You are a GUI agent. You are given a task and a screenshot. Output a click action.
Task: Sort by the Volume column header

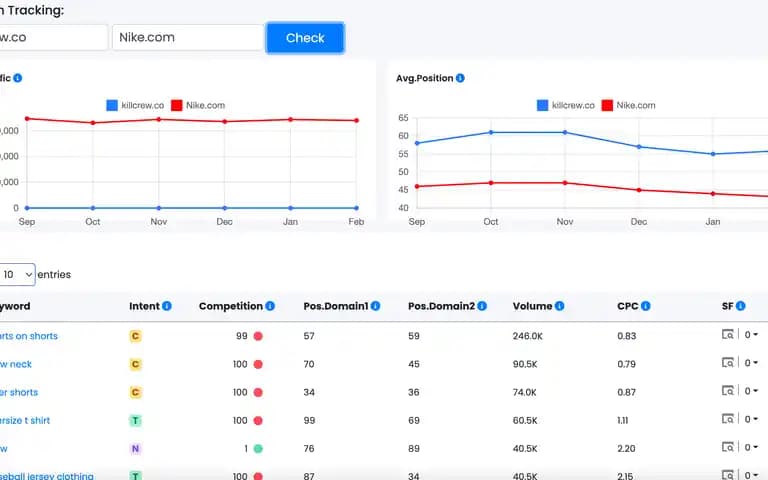tap(532, 306)
